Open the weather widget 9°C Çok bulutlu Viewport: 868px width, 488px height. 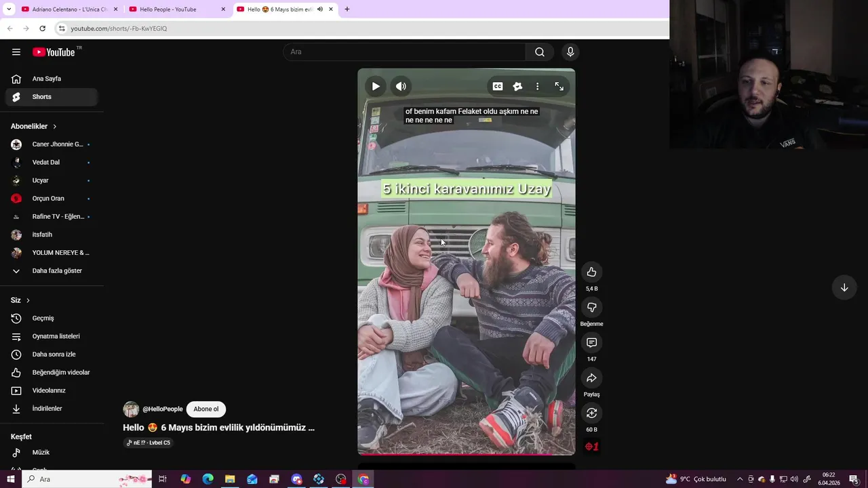pyautogui.click(x=696, y=479)
